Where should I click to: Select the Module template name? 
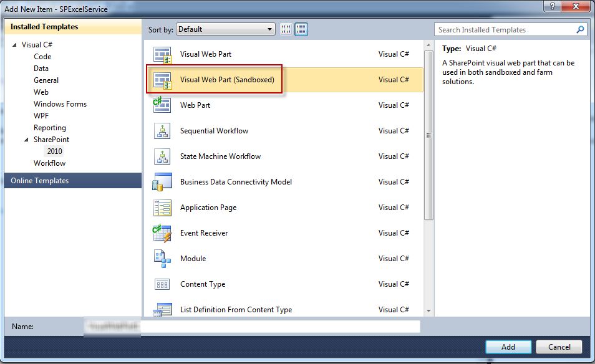click(193, 259)
